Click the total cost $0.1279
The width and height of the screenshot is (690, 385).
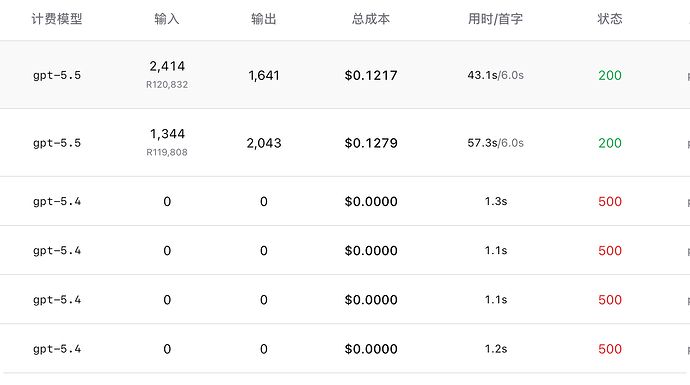(x=371, y=143)
